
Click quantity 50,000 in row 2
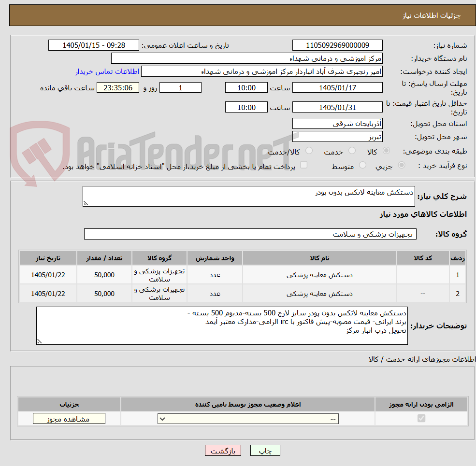coord(104,294)
